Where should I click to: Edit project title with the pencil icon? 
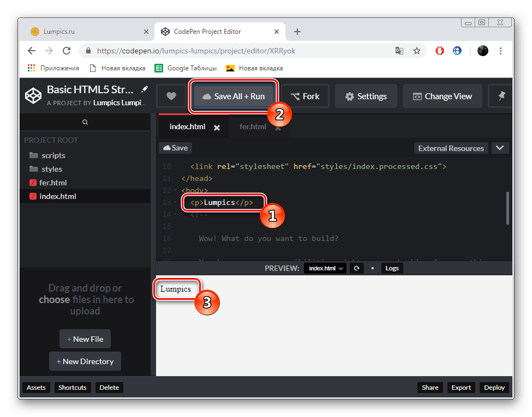pos(144,88)
